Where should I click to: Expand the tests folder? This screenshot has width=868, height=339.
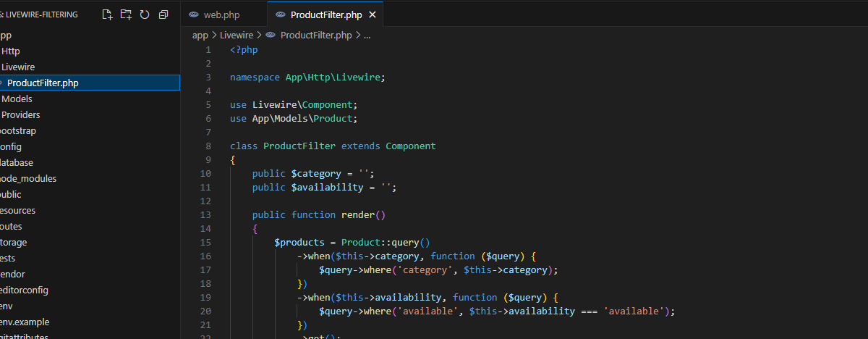(90, 258)
